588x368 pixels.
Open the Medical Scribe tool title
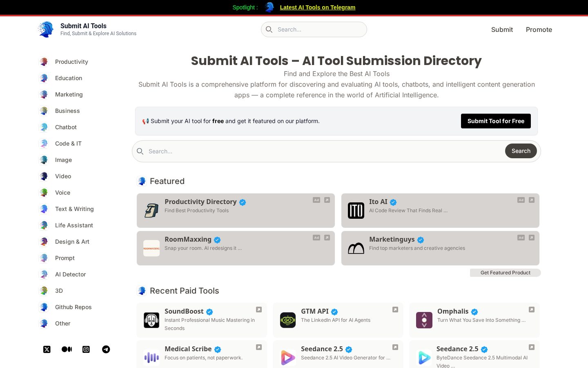(x=188, y=349)
